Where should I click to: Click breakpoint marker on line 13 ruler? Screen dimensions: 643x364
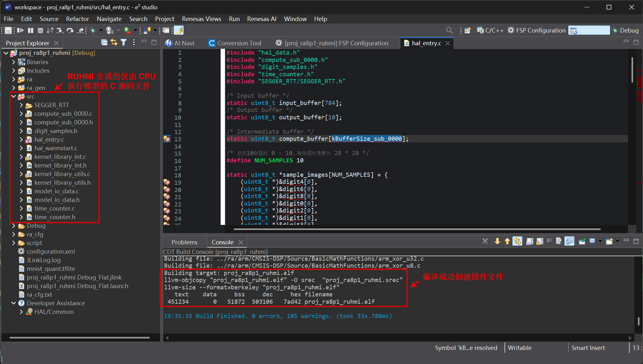click(167, 139)
